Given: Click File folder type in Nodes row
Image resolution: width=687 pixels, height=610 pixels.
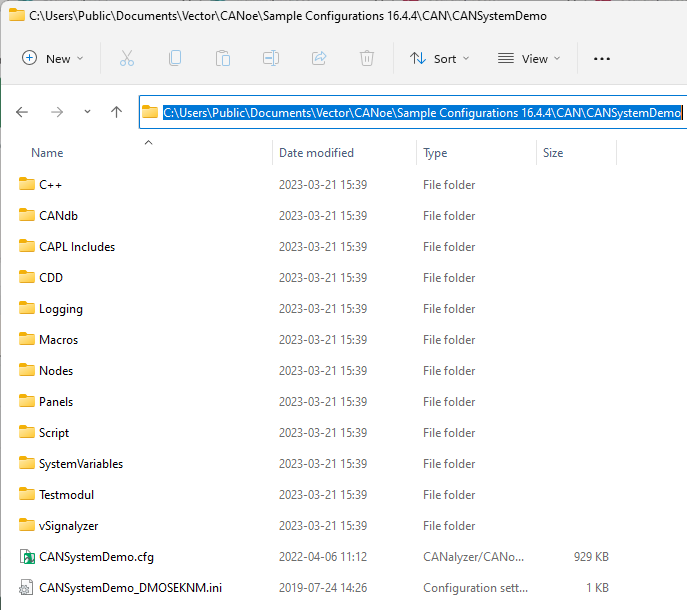Looking at the screenshot, I should 449,371.
